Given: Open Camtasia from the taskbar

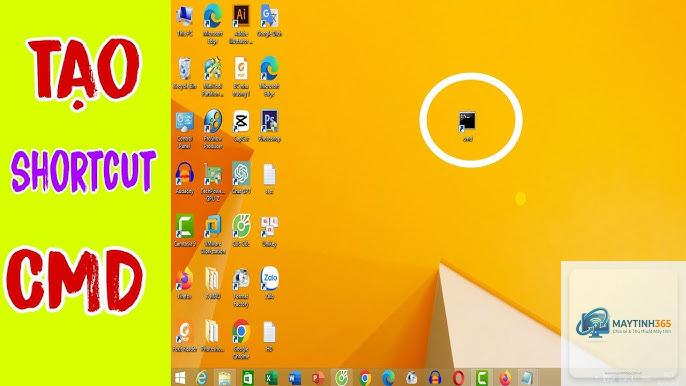Looking at the screenshot, I should tap(482, 378).
